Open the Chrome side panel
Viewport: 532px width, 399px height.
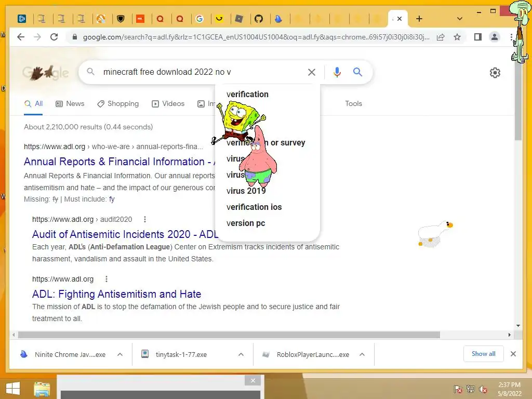478,37
